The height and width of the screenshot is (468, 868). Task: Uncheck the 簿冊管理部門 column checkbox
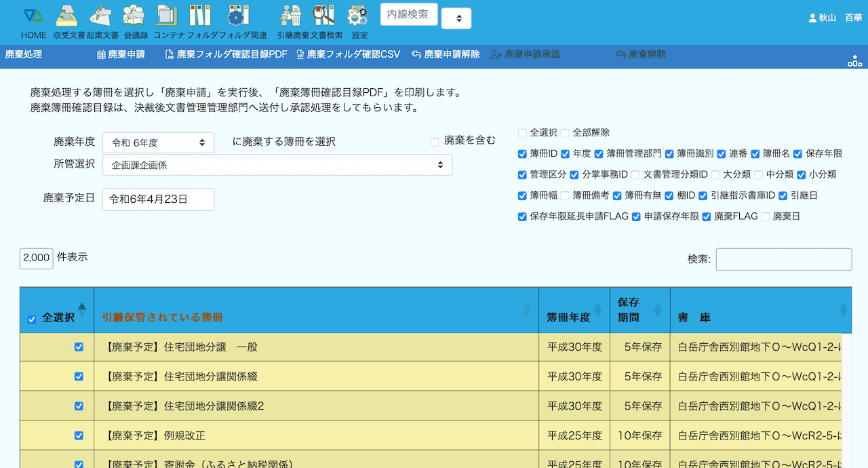click(599, 154)
